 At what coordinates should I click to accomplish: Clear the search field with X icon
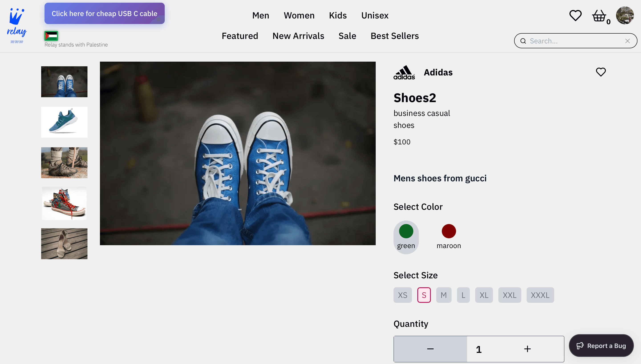click(627, 41)
